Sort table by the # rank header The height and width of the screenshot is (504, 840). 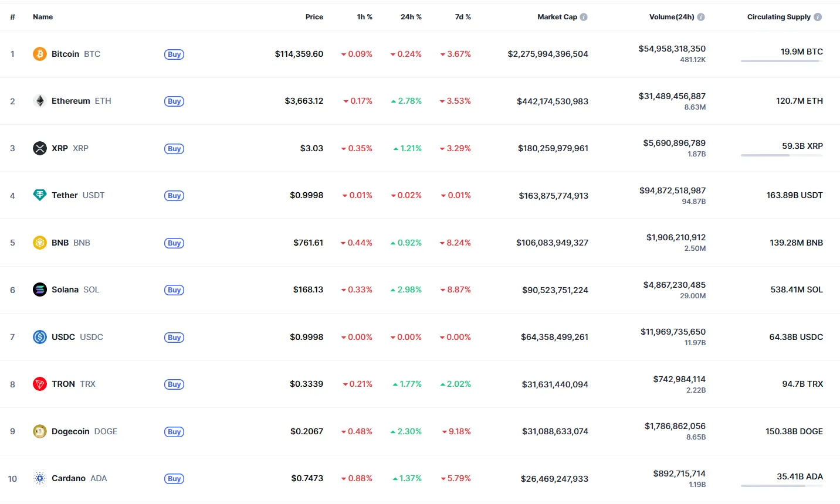[12, 17]
